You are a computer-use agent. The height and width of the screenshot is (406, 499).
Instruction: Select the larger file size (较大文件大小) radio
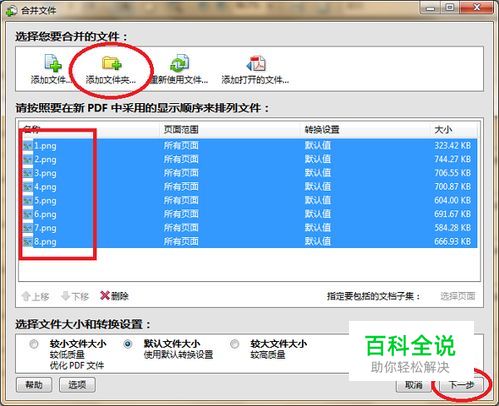click(x=235, y=344)
